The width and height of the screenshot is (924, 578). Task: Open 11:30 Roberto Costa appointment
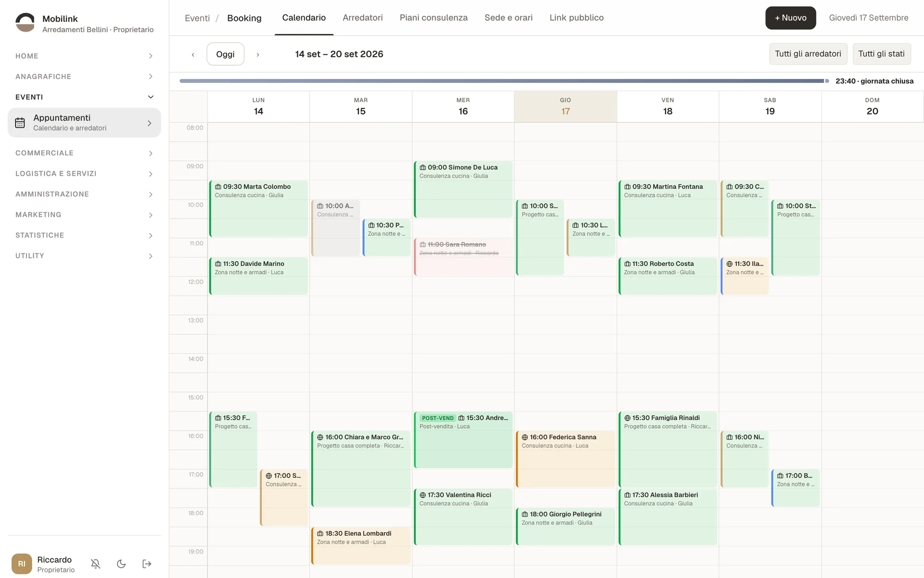coord(668,276)
